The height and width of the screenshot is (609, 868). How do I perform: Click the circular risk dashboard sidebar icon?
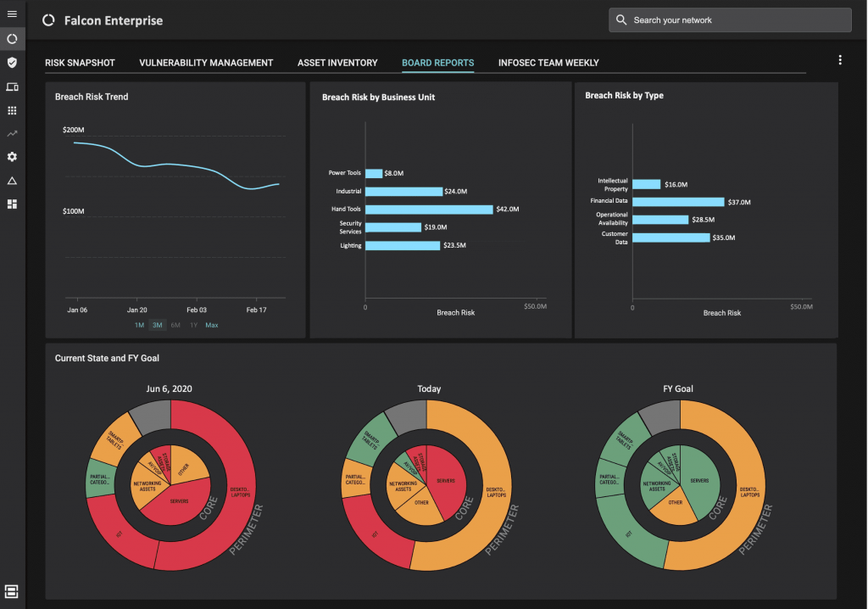point(12,39)
